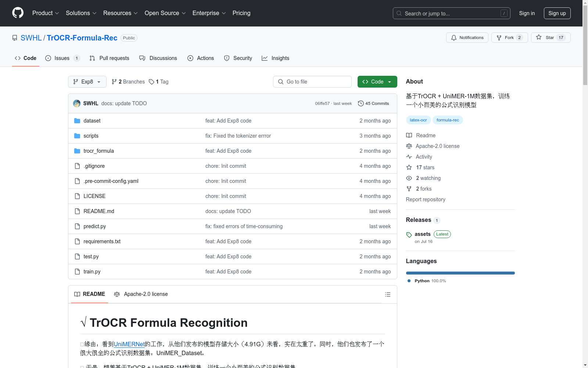The height and width of the screenshot is (368, 588).
Task: Switch to the Issues tab
Action: [x=62, y=58]
